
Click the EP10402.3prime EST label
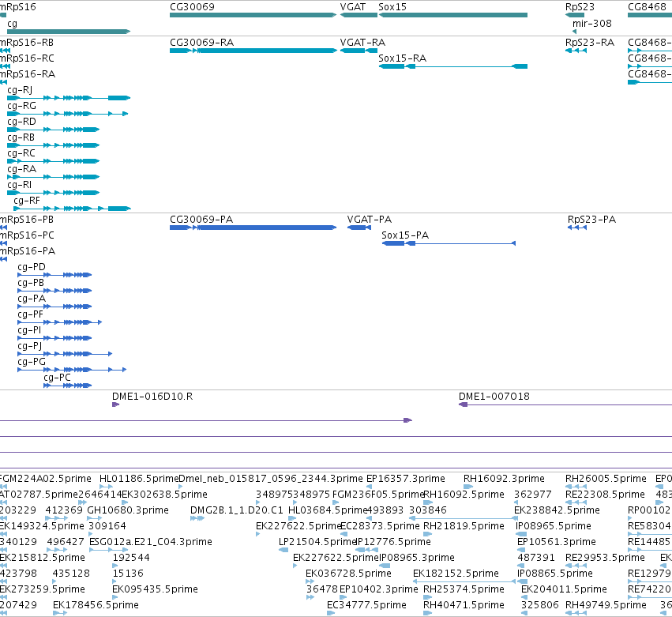379,590
